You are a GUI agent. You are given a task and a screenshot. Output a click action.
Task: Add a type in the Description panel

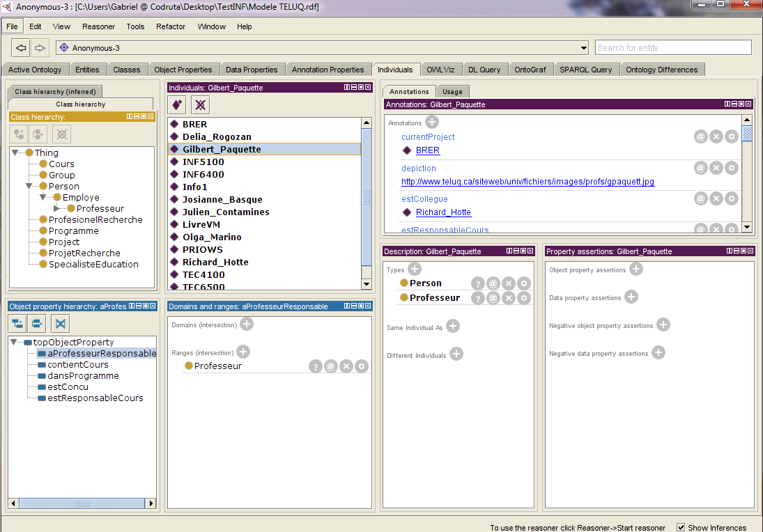pos(415,269)
